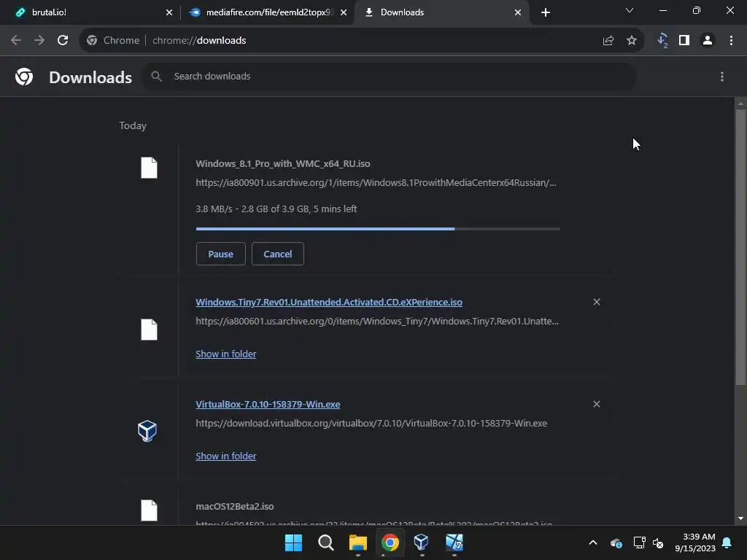Show VirtualBox installer in folder
The width and height of the screenshot is (747, 560).
(x=226, y=456)
